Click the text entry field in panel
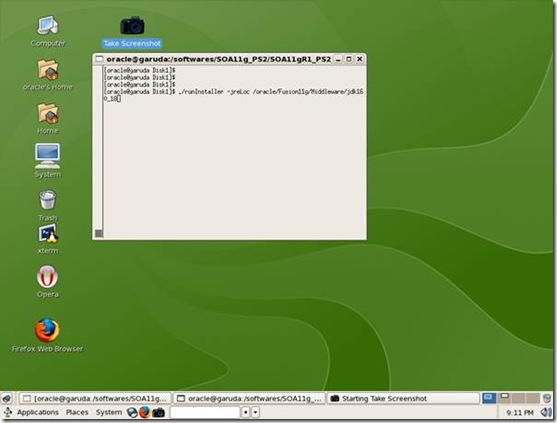Viewport: 557px width, 423px height. 205,412
